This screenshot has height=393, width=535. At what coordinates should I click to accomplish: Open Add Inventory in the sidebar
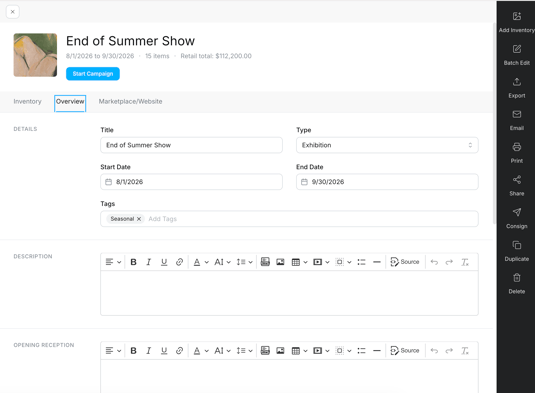point(517,22)
